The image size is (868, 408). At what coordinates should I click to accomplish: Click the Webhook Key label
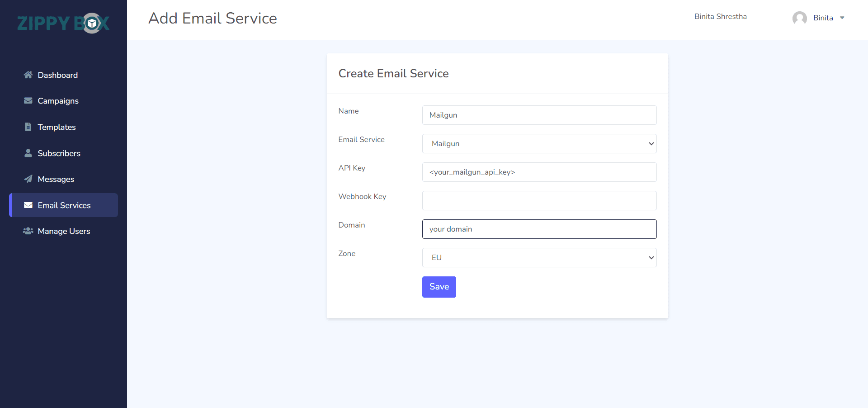point(362,196)
